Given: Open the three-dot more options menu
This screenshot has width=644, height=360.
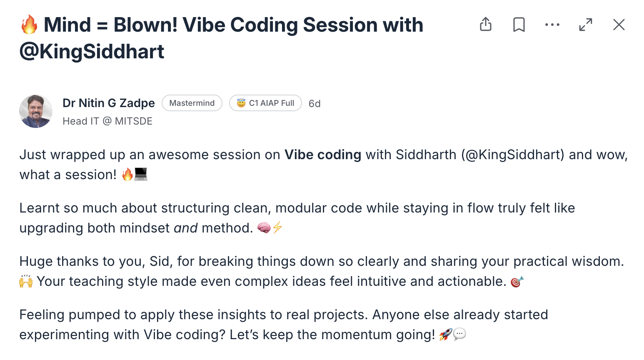Looking at the screenshot, I should 552,25.
